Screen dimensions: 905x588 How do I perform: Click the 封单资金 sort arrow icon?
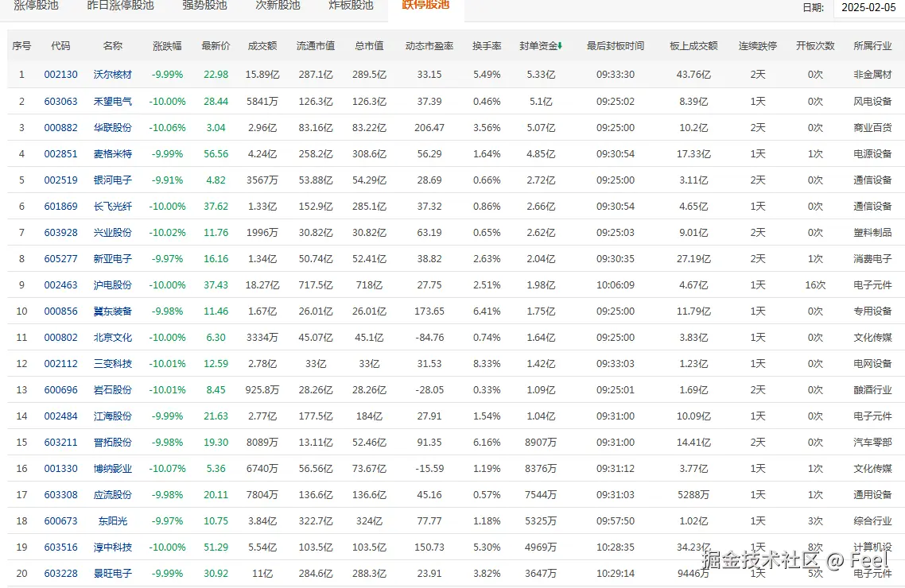[x=561, y=45]
